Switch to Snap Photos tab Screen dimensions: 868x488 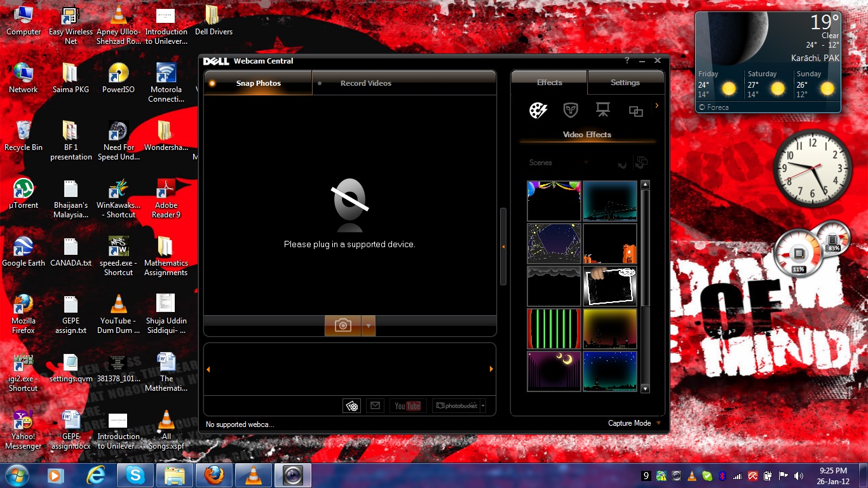pos(258,83)
